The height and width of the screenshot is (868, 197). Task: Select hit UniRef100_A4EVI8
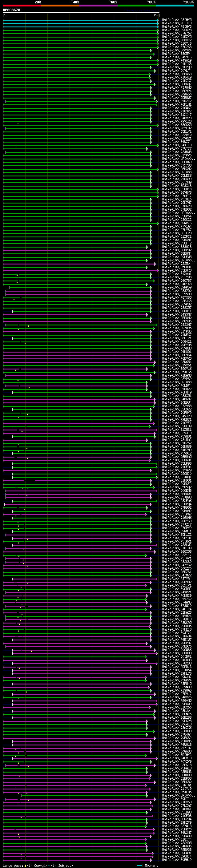point(177,758)
